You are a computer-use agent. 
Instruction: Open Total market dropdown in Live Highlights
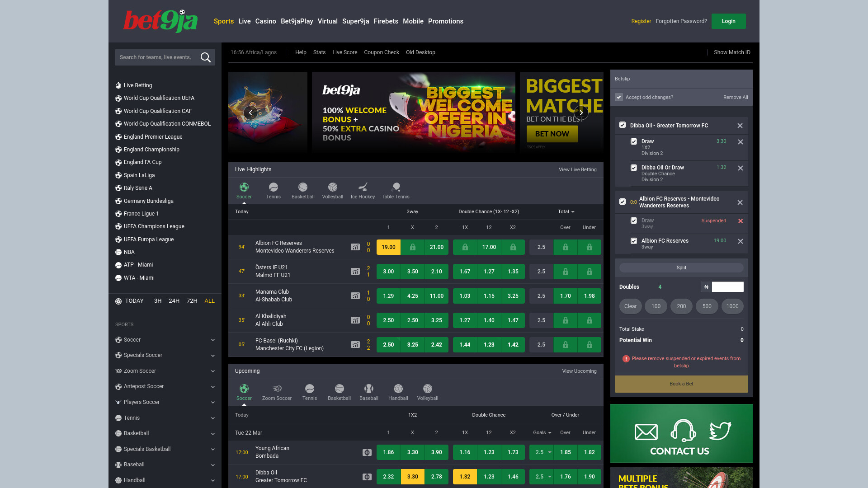point(566,211)
